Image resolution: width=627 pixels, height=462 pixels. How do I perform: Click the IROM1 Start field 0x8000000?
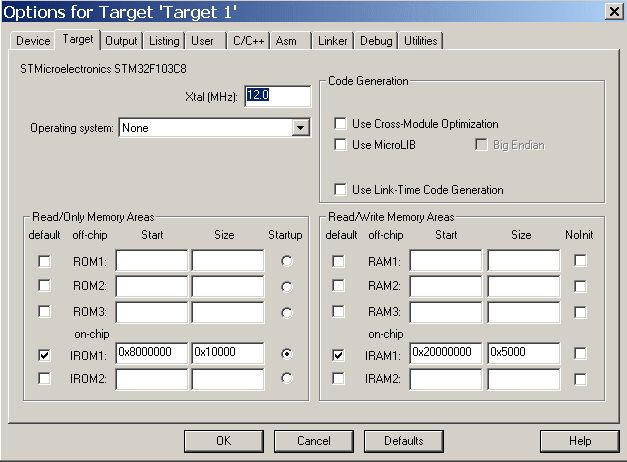point(152,353)
